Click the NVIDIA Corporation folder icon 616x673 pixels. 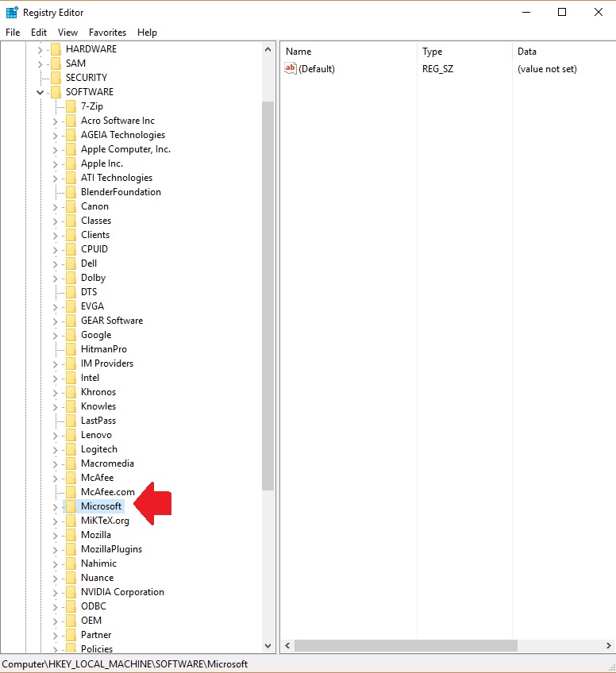click(71, 592)
